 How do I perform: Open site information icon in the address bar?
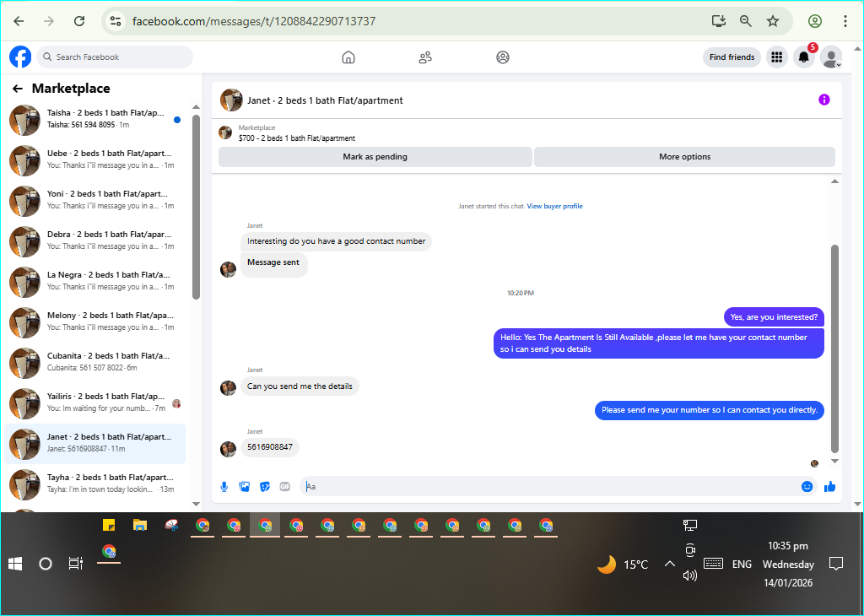pyautogui.click(x=115, y=21)
